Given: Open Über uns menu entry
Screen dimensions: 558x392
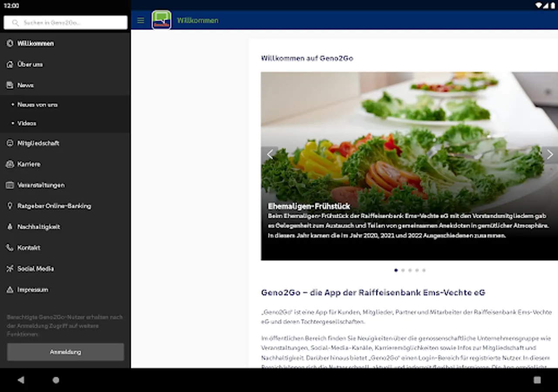Looking at the screenshot, I should pyautogui.click(x=65, y=64).
